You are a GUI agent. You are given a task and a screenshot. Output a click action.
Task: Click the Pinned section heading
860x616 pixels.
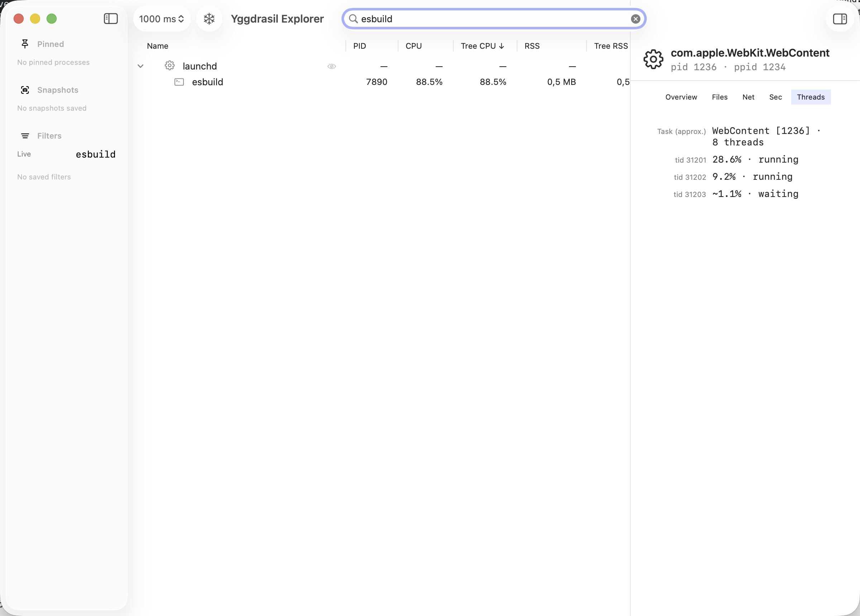click(x=51, y=44)
